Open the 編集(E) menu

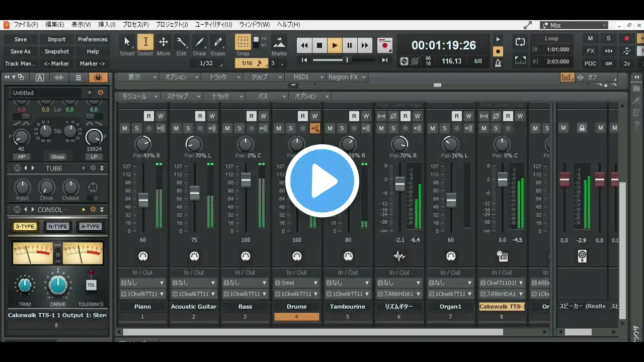tap(55, 25)
